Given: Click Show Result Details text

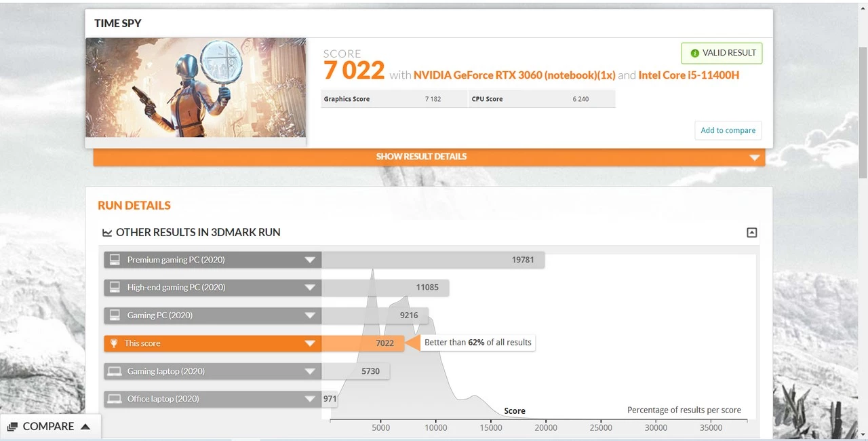Looking at the screenshot, I should (x=421, y=157).
